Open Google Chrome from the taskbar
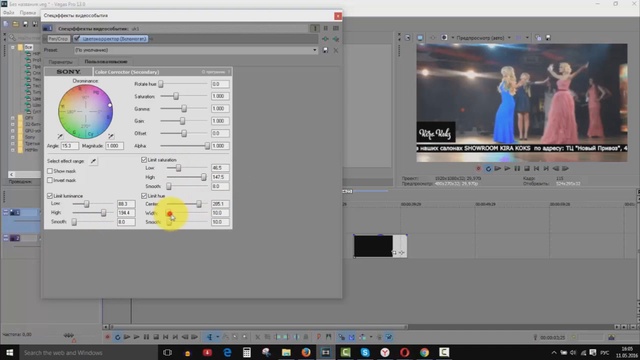Screen dimensions: 640x360 424,352
